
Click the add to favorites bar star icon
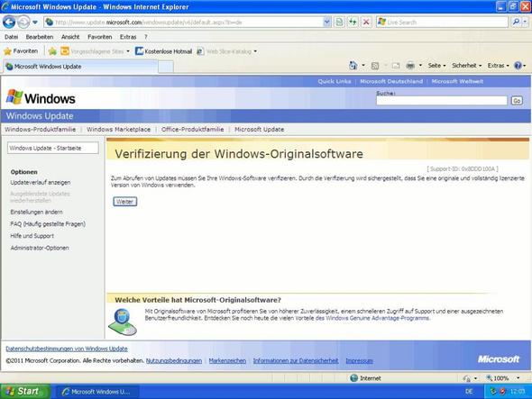pos(52,51)
